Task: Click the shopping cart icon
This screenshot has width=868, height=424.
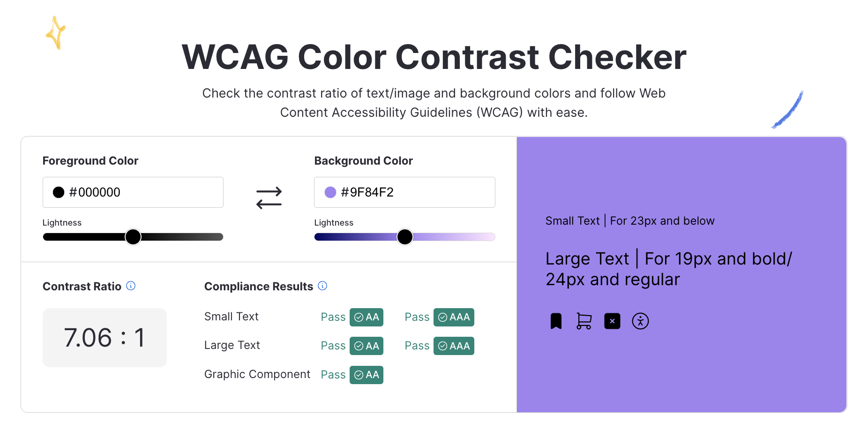Action: pos(584,321)
